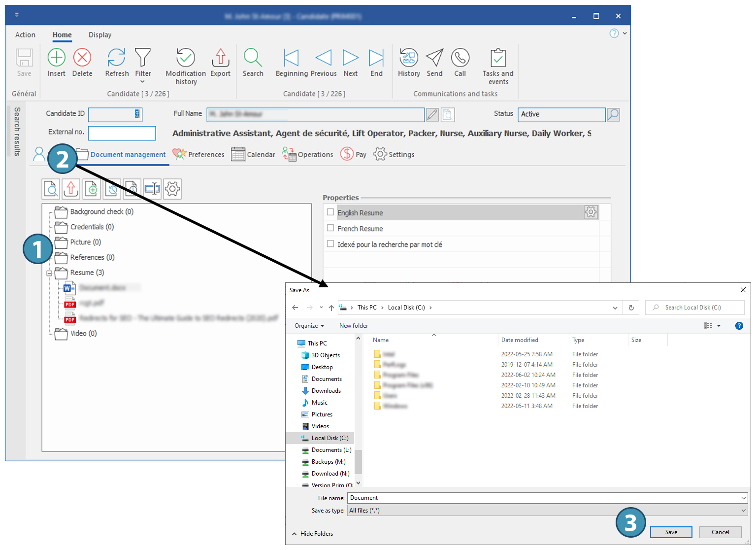Click the red Delete icon
Viewport: 756px width, 550px height.
point(82,58)
